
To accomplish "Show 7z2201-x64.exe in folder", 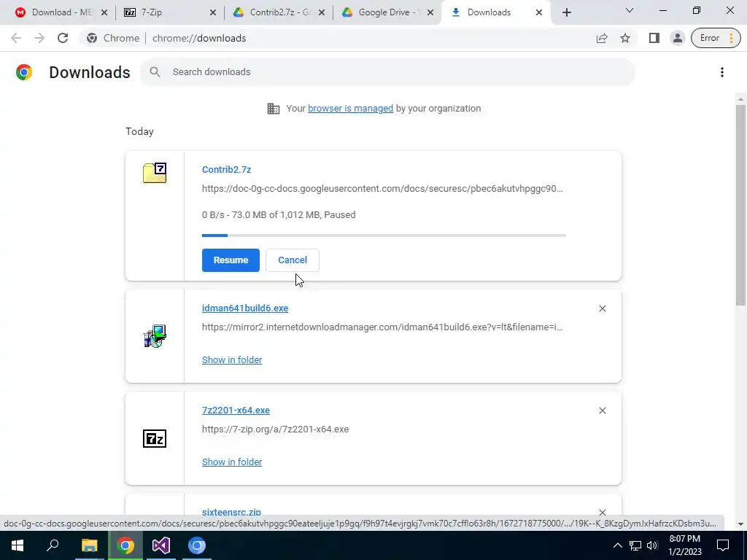I will [x=232, y=462].
